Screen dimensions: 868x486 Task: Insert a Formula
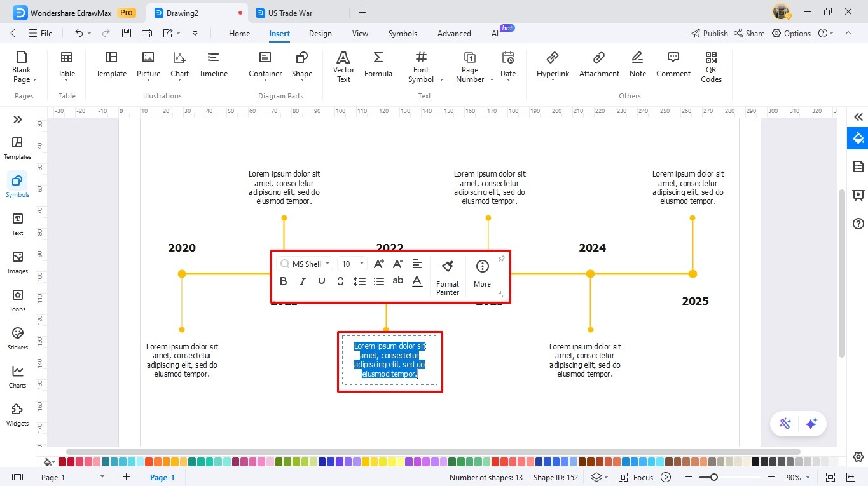pyautogui.click(x=378, y=65)
